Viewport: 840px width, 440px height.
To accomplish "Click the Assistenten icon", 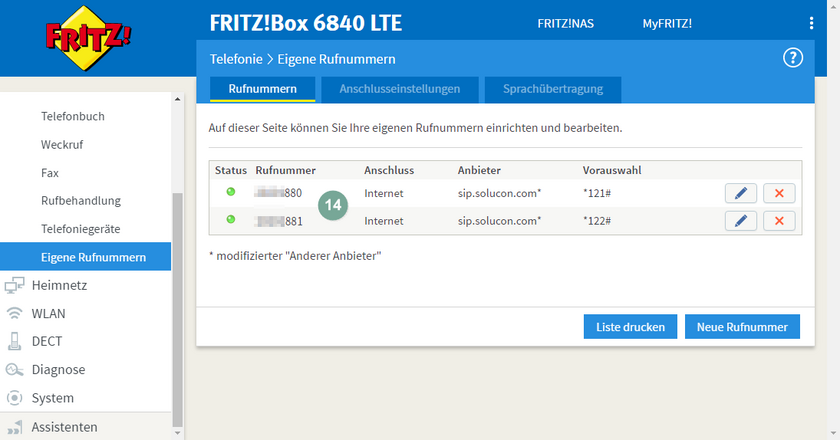I will click(x=14, y=427).
